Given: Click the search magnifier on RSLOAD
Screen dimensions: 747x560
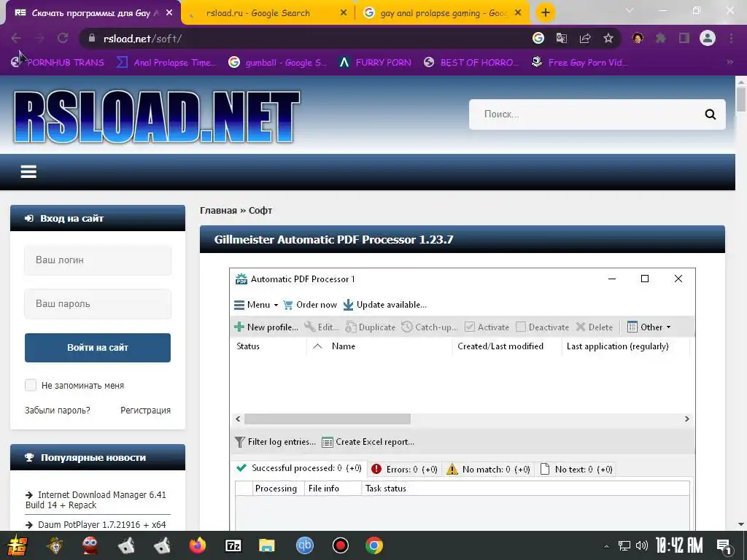Looking at the screenshot, I should coord(711,114).
